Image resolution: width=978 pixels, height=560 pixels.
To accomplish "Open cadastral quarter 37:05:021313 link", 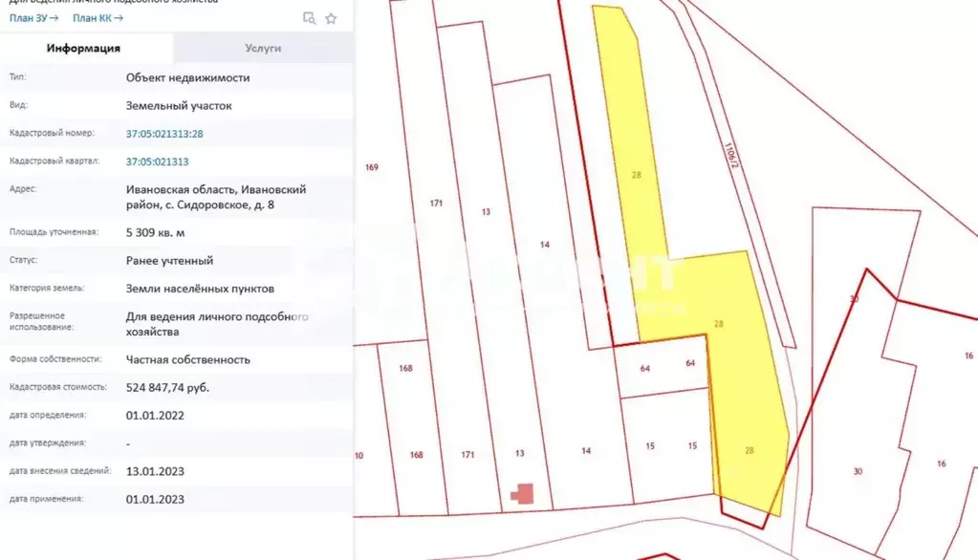I will point(157,162).
